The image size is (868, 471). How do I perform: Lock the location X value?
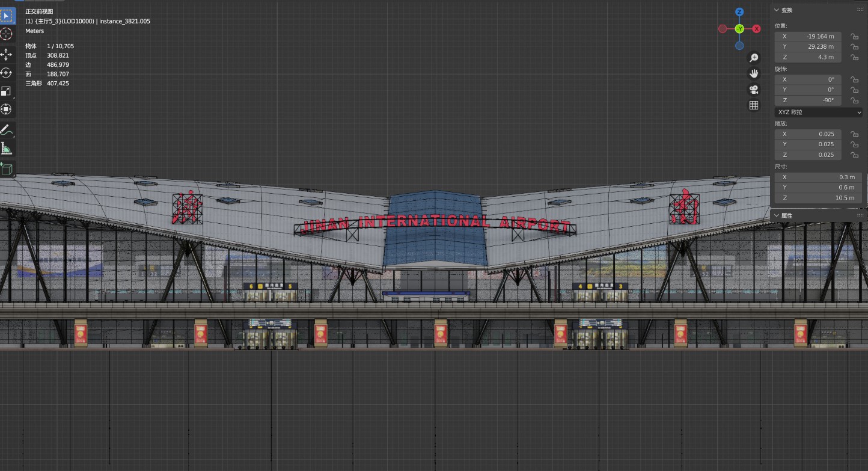click(x=854, y=37)
